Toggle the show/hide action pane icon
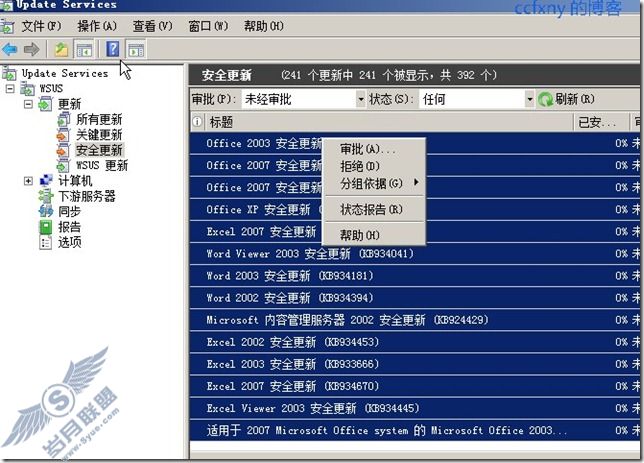 point(136,50)
